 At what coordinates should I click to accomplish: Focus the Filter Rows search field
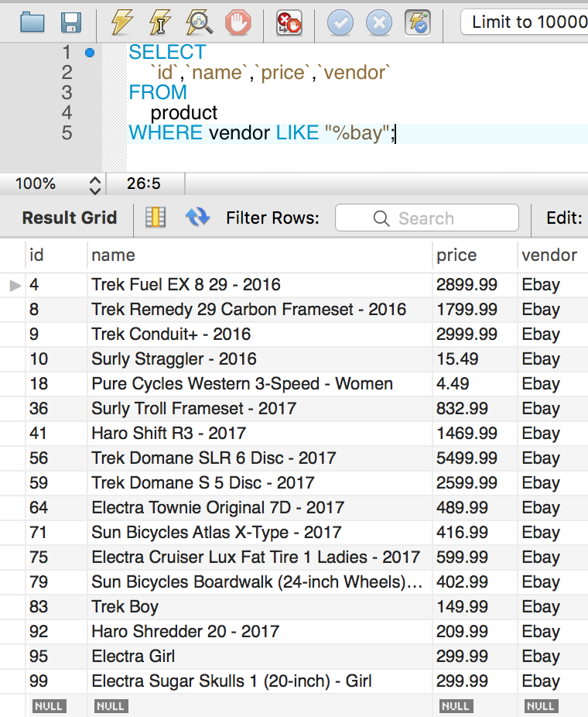[x=427, y=218]
